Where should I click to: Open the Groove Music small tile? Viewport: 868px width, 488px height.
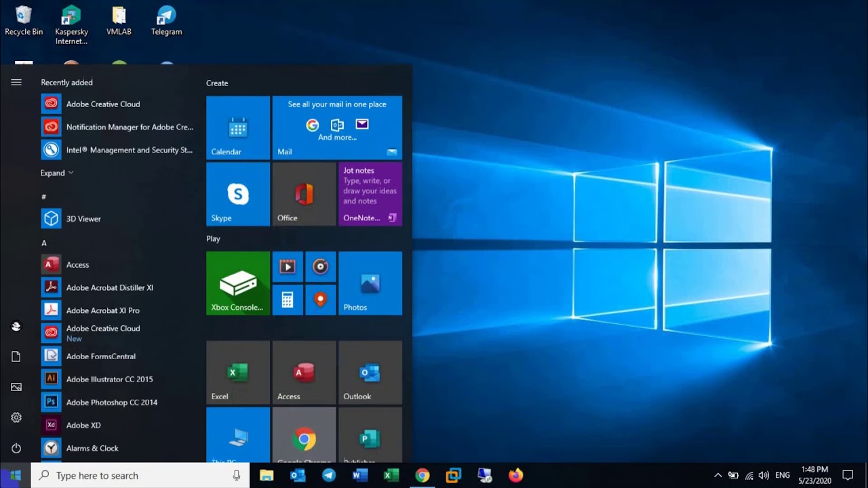pos(321,266)
